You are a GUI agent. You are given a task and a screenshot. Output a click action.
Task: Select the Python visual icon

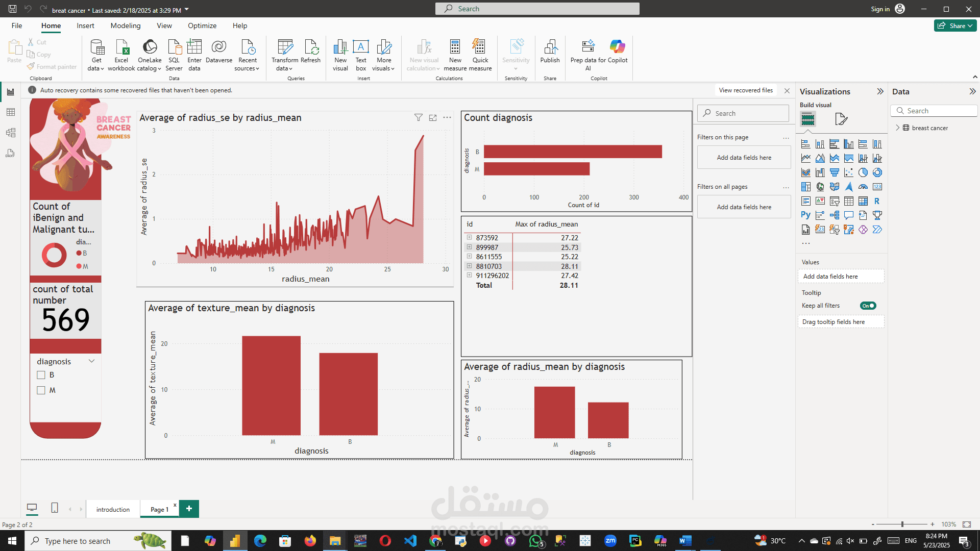[x=805, y=215]
